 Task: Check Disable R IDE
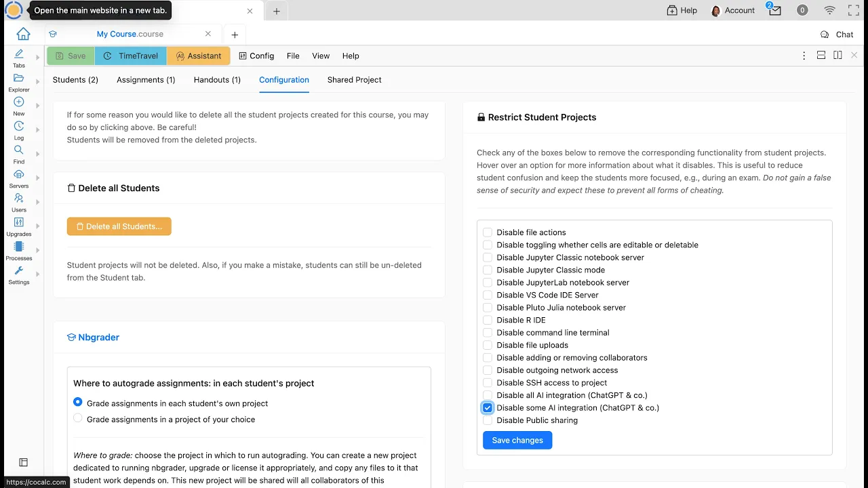488,320
